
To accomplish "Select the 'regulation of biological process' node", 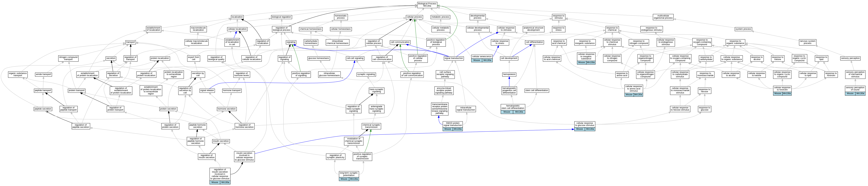I will pyautogui.click(x=281, y=29).
